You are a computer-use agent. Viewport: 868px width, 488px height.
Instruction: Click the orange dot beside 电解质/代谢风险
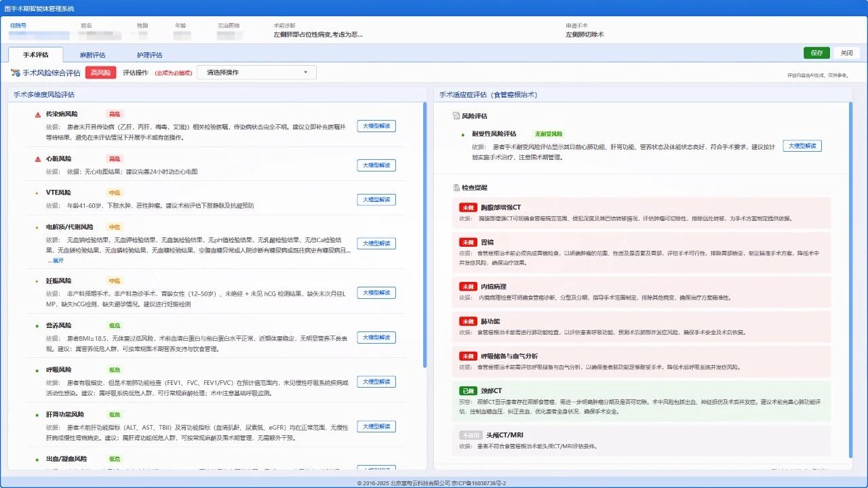coord(37,227)
